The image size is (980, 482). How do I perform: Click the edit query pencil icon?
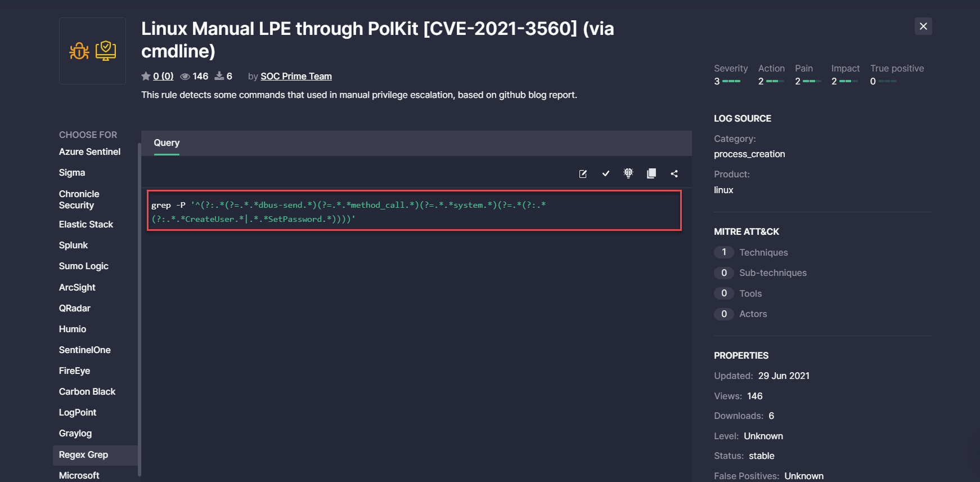click(x=583, y=174)
